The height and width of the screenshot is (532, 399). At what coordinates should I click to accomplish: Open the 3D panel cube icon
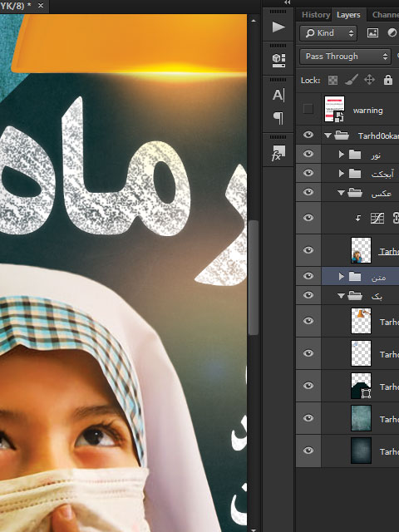coord(278,61)
